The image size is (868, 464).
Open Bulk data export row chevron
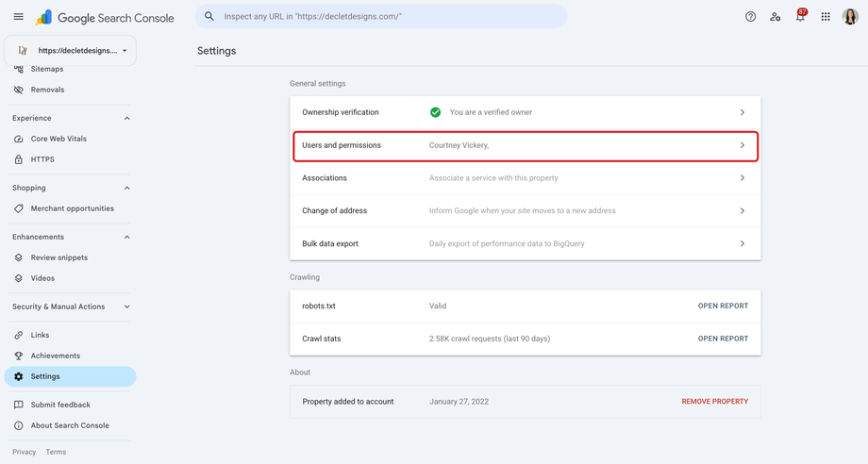tap(743, 243)
